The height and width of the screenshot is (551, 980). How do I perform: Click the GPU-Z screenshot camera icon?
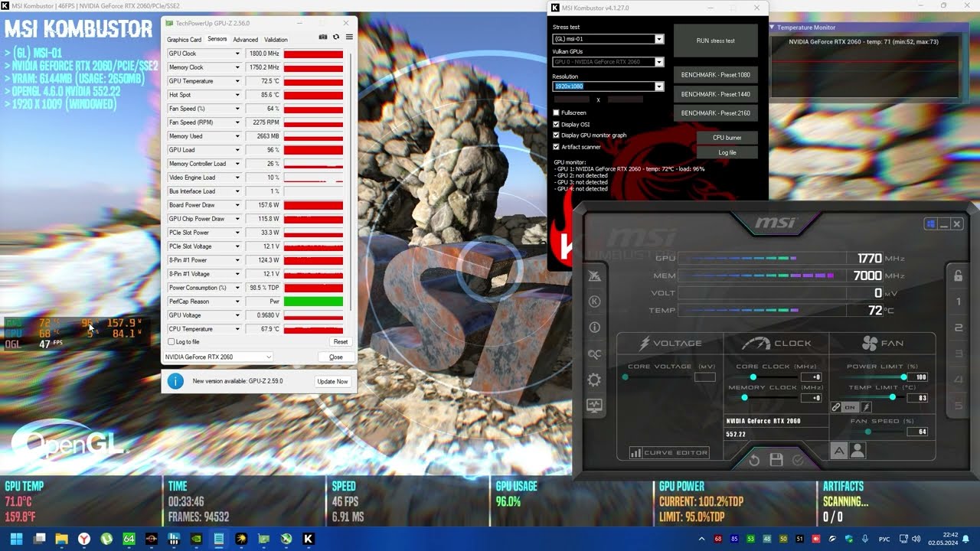pos(323,37)
